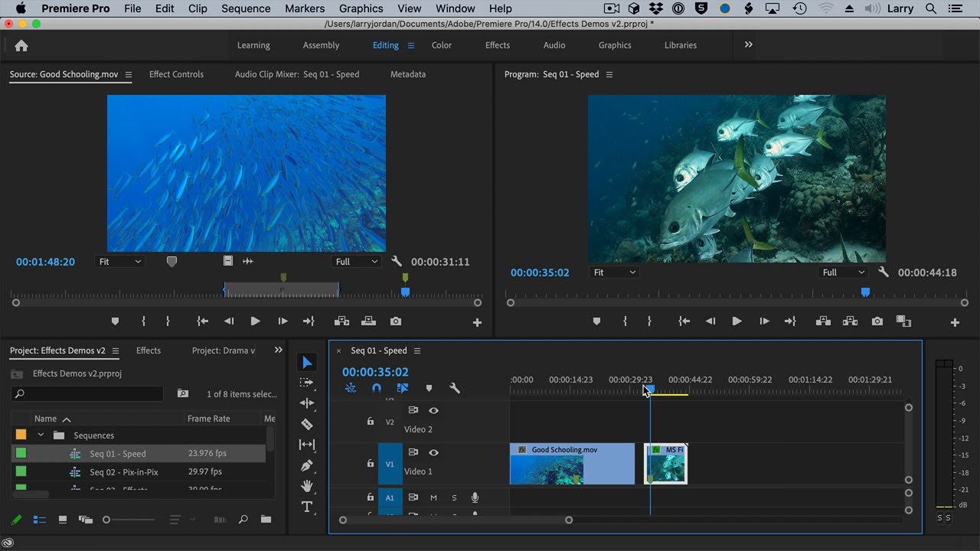The width and height of the screenshot is (980, 551).
Task: Mute audio track A1
Action: click(x=433, y=497)
